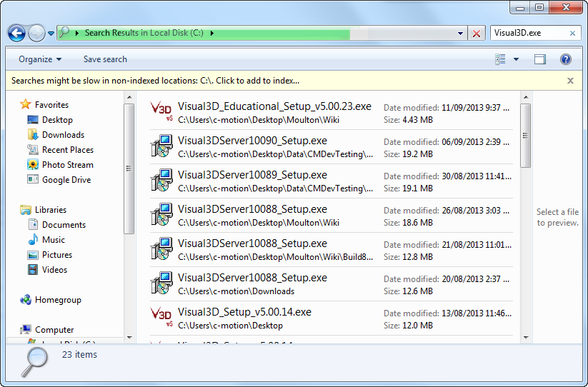Click up arrow of results list scrollbar
Screen dimensions: 588x387
(526, 97)
